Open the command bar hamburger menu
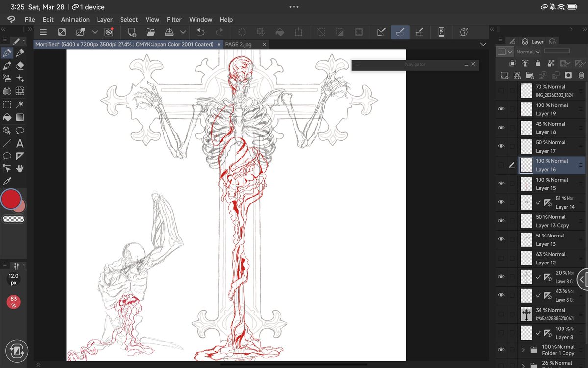The image size is (588, 368). click(x=43, y=32)
